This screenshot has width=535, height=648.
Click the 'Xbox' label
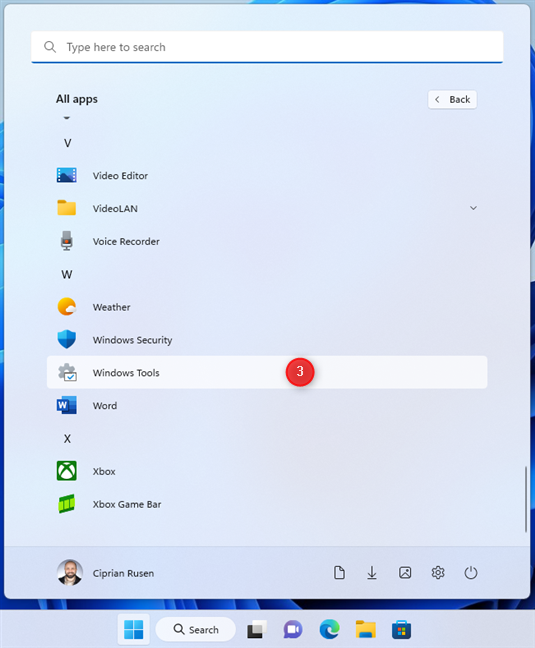[104, 472]
